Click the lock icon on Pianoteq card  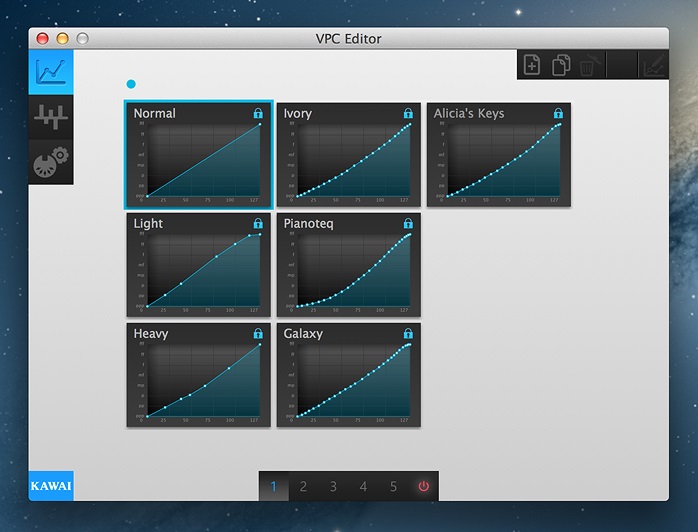(x=408, y=223)
